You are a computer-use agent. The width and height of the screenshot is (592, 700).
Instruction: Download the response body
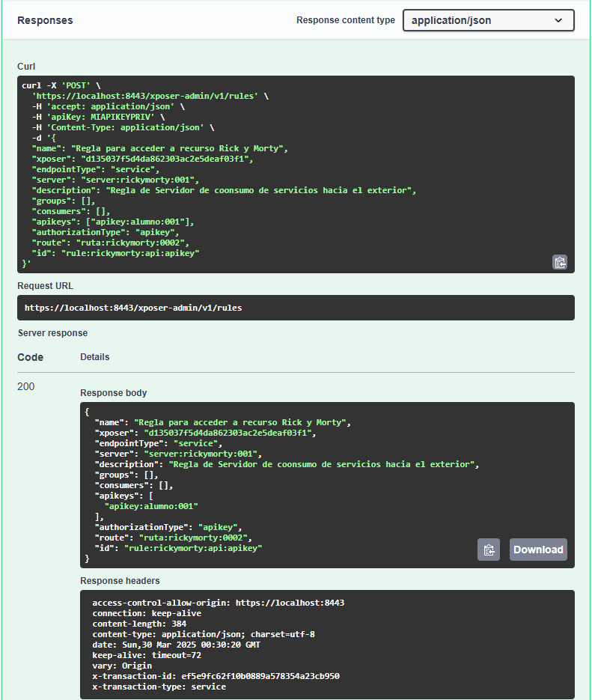tap(538, 550)
